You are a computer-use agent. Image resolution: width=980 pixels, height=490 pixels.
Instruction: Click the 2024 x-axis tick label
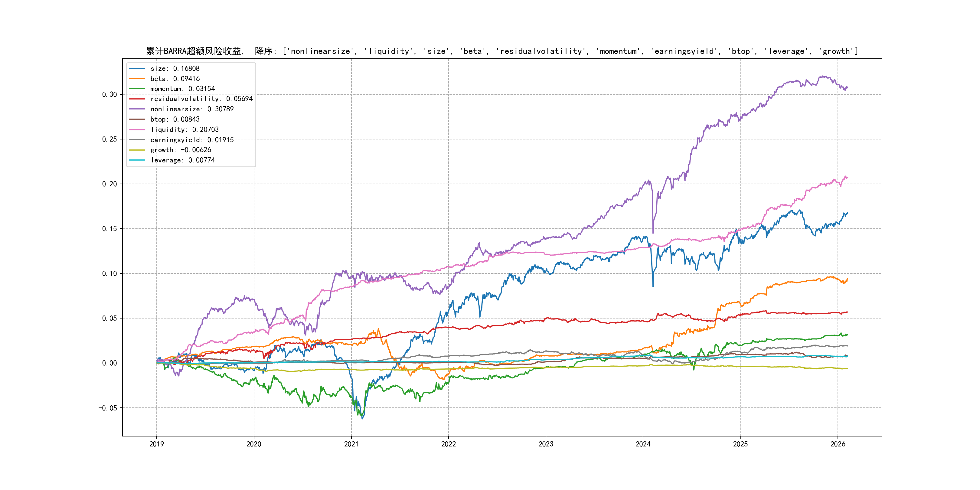coord(643,444)
